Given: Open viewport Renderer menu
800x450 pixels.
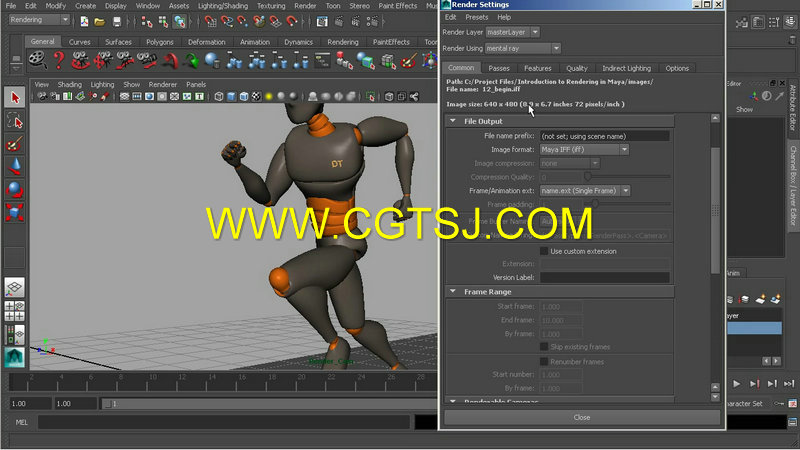Looking at the screenshot, I should 163,85.
